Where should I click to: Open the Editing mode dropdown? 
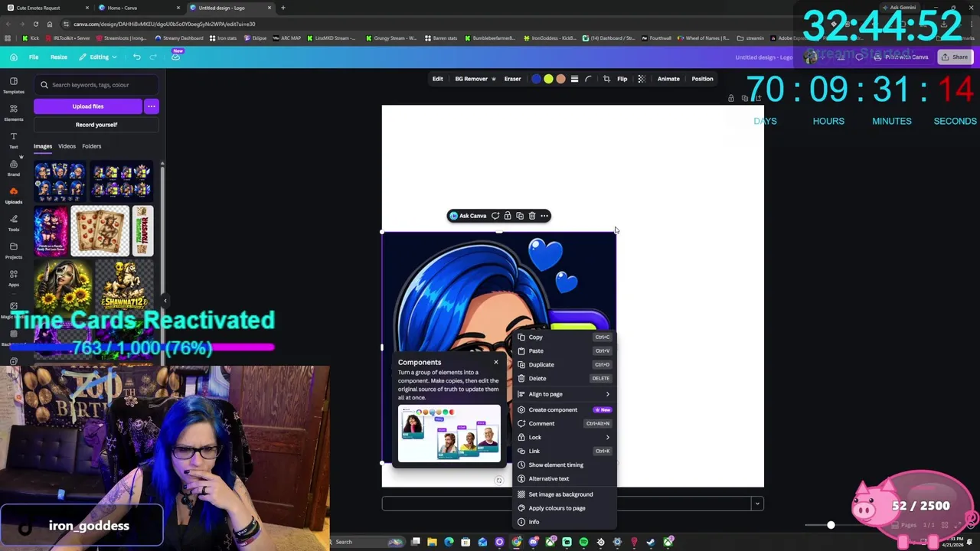[99, 57]
